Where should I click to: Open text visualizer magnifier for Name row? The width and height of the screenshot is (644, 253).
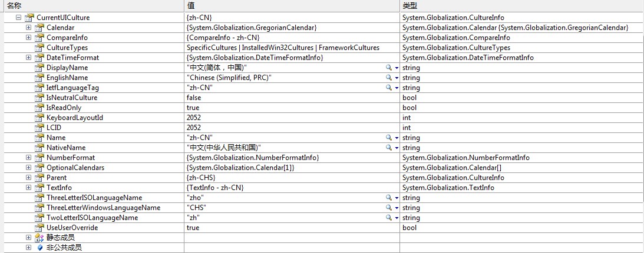(388, 138)
